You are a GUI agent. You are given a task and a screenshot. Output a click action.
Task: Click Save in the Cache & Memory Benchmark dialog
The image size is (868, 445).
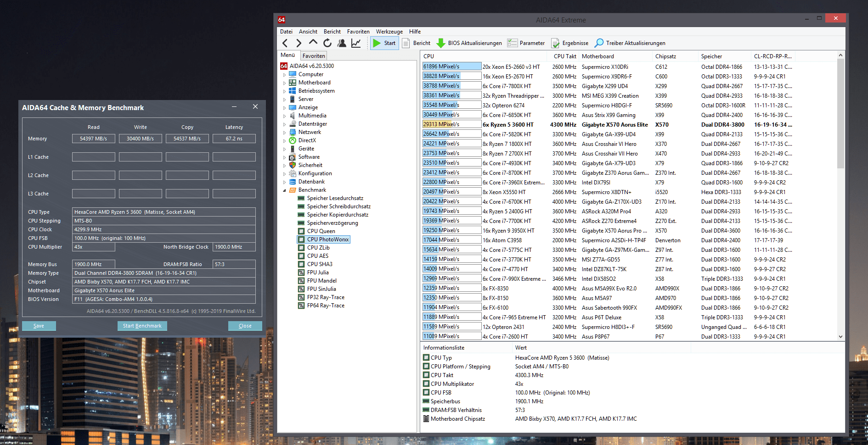(x=39, y=326)
